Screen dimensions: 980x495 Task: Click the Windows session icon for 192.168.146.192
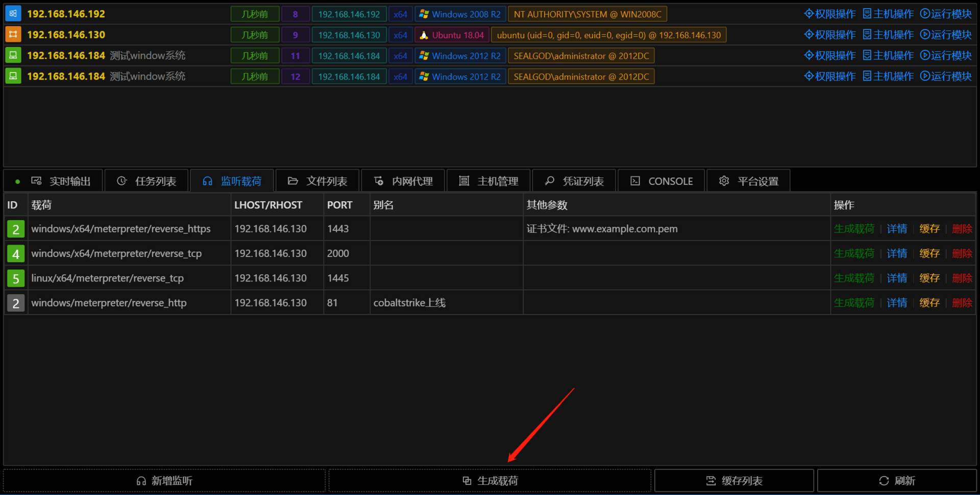pos(13,14)
